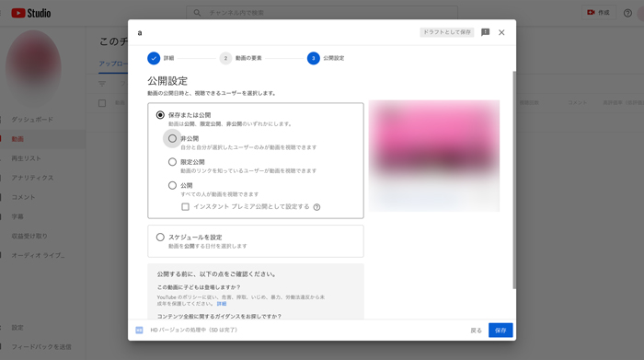Image resolution: width=644 pixels, height=360 pixels.
Task: Click step 3 公開設定 circle
Action: tap(314, 58)
